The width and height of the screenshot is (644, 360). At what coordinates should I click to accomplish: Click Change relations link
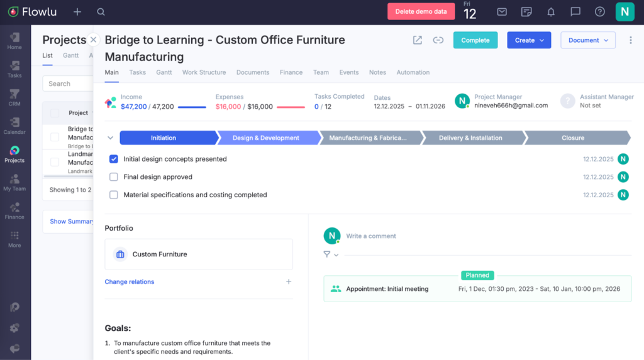[130, 281]
